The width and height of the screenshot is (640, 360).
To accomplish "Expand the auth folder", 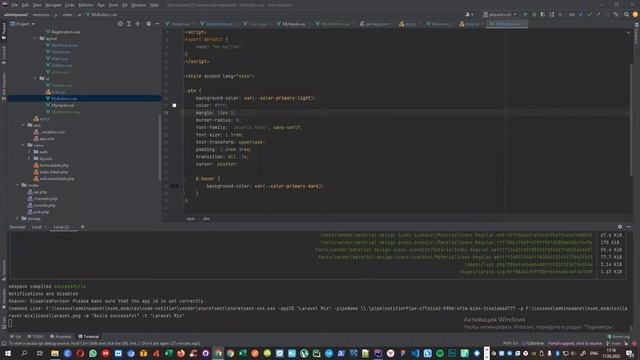I will click(x=29, y=152).
